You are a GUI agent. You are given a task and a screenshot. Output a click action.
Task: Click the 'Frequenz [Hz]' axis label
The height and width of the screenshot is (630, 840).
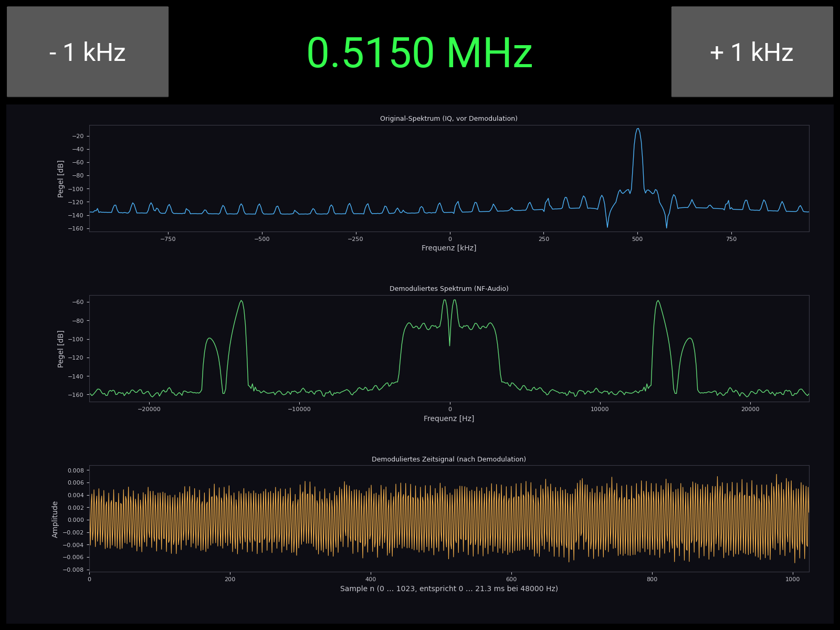point(449,418)
